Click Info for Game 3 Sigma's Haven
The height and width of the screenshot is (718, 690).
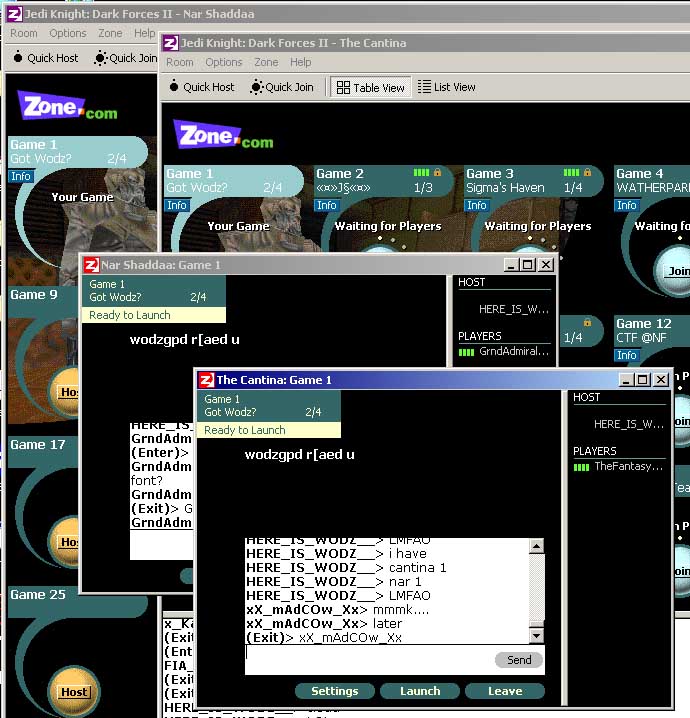coord(477,205)
